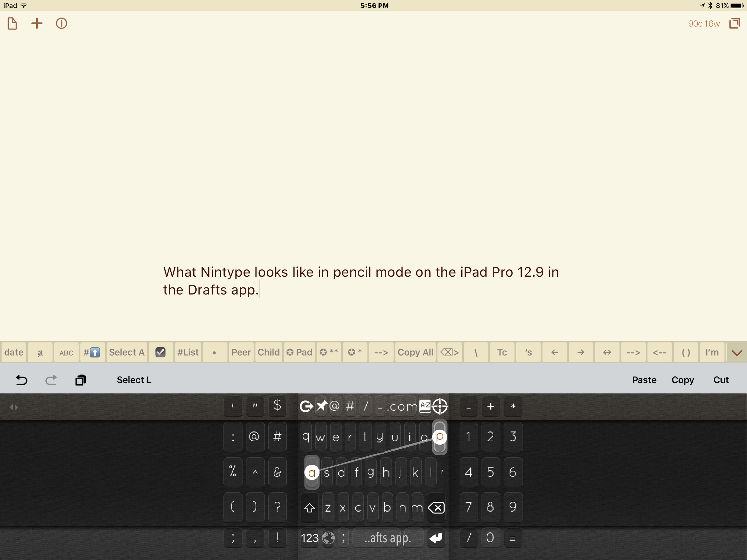Image resolution: width=747 pixels, height=560 pixels.
Task: Tap the strikethrough 'a' key
Action: pyautogui.click(x=40, y=352)
